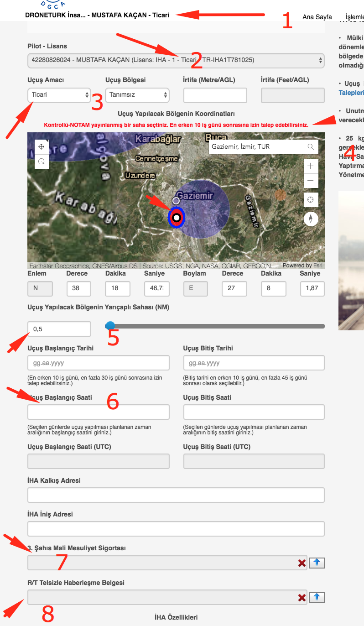Viewport: 364px width, 626px height.
Task: Click the İrtifa (Metre/AGL) input field
Action: tap(215, 95)
